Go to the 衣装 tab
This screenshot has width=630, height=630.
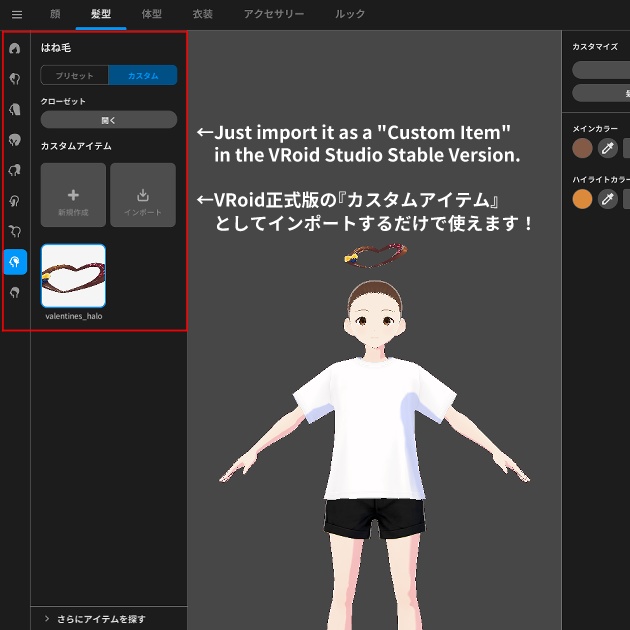202,14
